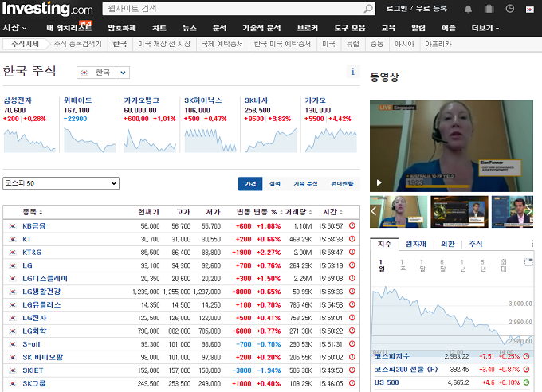Image resolution: width=542 pixels, height=392 pixels.
Task: Click the 카카오 mini chart
Action: [331, 140]
